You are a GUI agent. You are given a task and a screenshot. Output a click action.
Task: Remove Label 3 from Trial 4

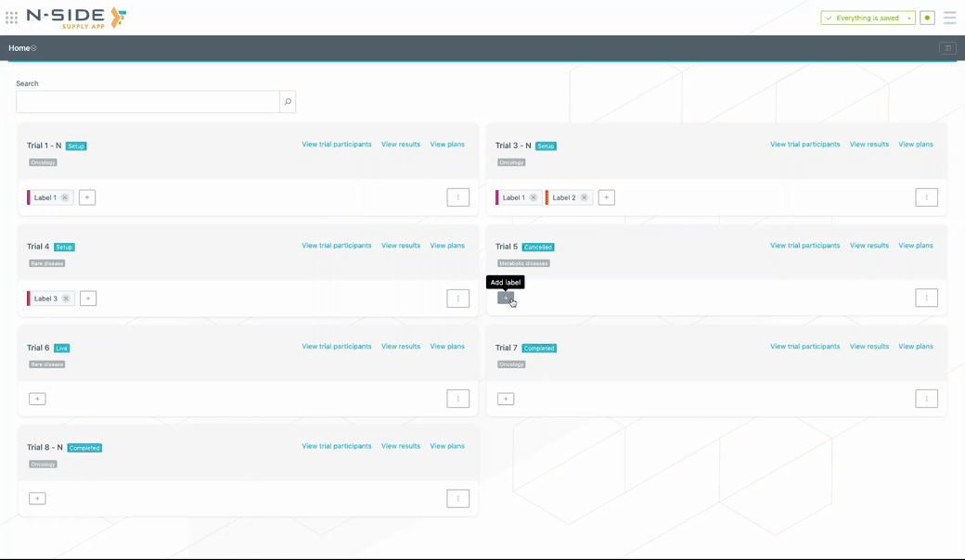[66, 299]
